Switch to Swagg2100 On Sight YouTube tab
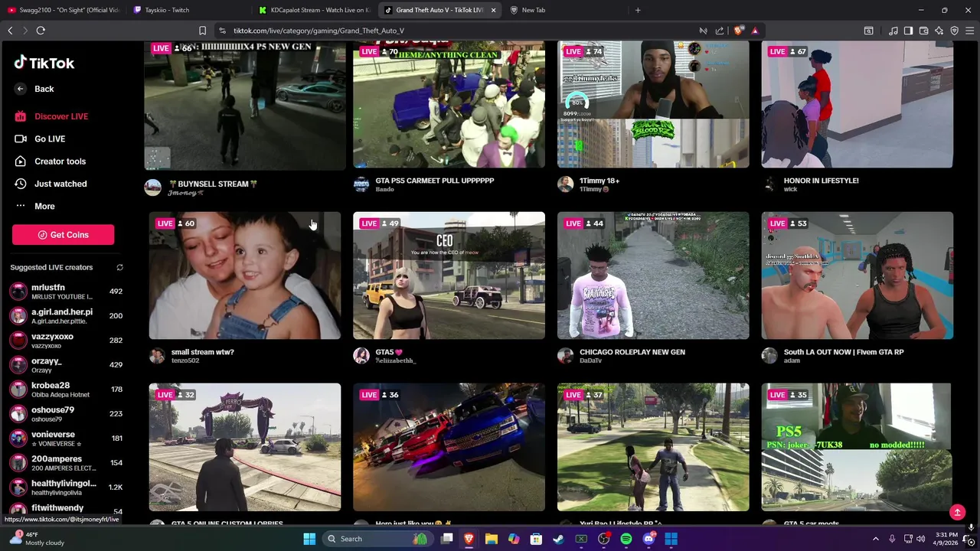The width and height of the screenshot is (980, 551). click(63, 10)
